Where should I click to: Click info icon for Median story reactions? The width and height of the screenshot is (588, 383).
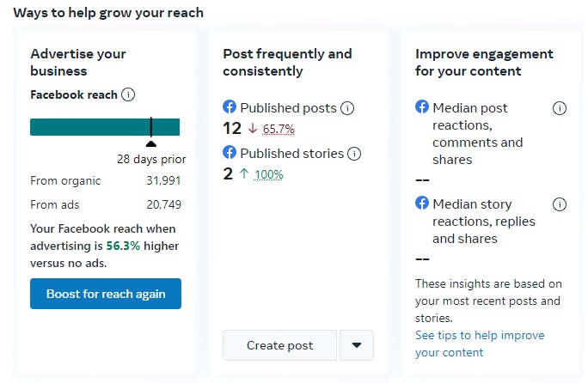pos(560,204)
